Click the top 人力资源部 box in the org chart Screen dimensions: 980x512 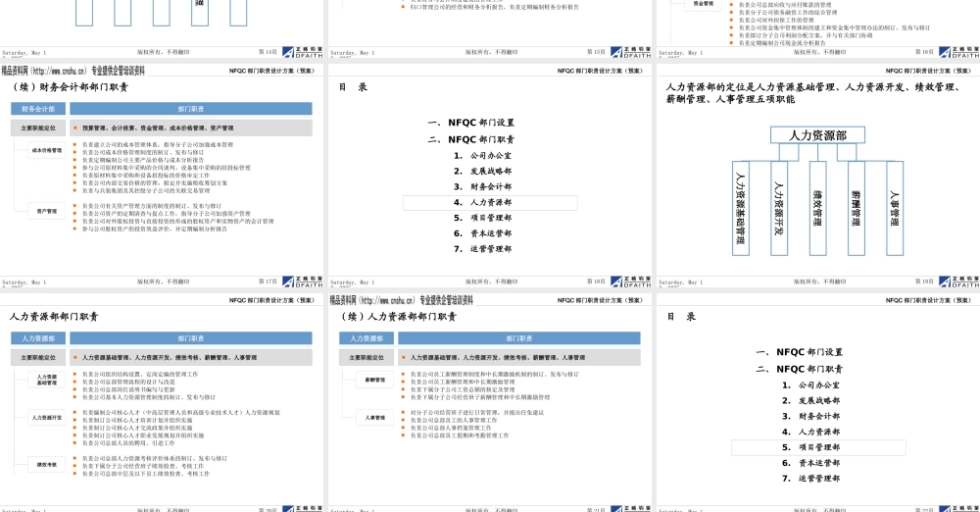[817, 135]
